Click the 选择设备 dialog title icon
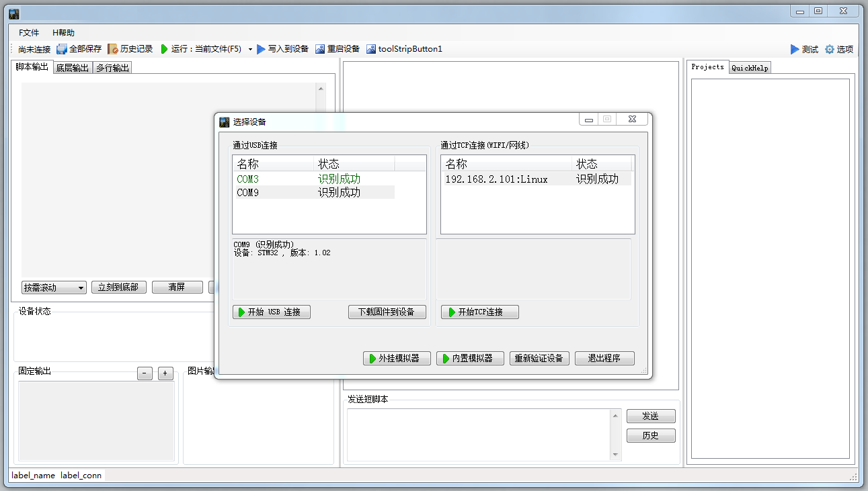Viewport: 868px width, 491px height. click(225, 122)
